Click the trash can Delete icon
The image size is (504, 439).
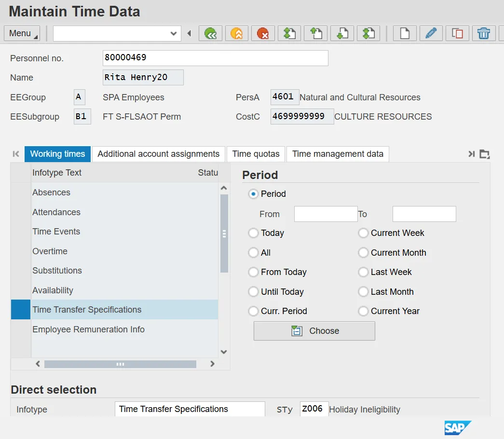click(x=483, y=33)
